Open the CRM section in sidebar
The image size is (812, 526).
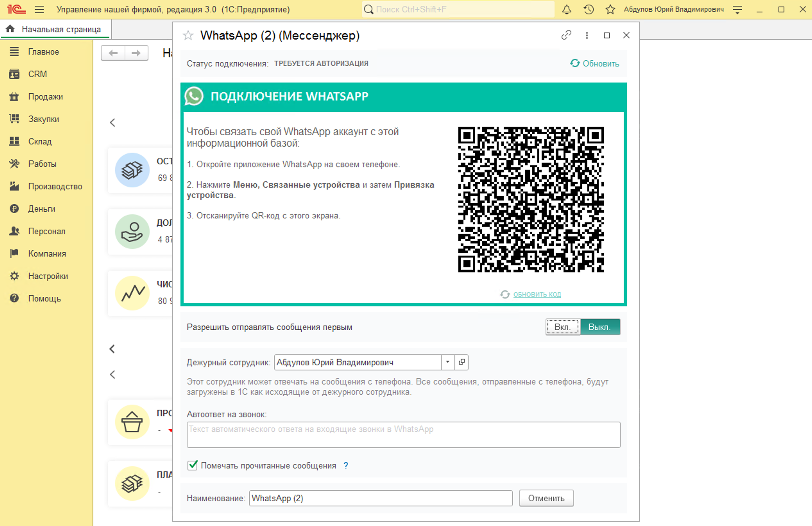pos(38,74)
